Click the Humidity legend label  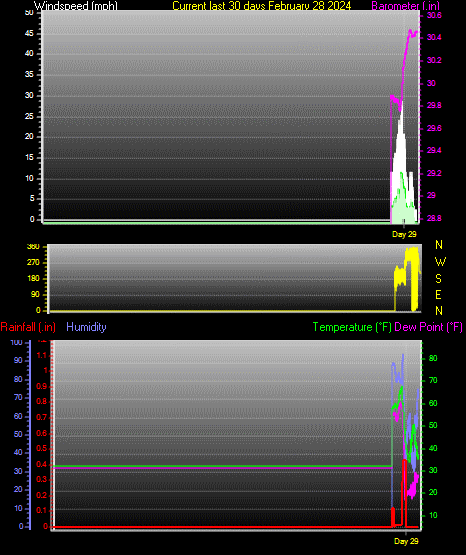coord(86,327)
